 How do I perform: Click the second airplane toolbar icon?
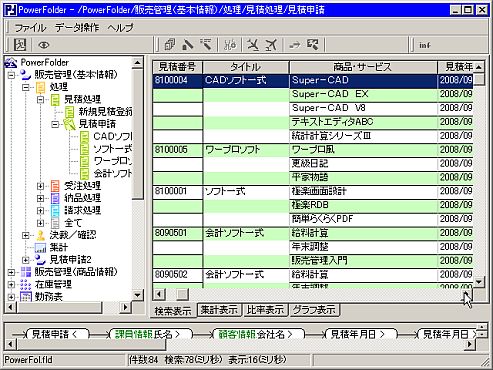point(271,45)
